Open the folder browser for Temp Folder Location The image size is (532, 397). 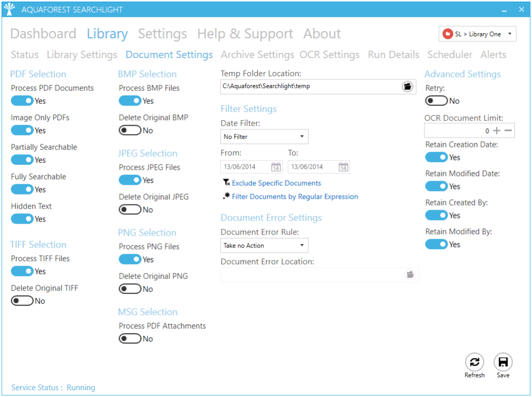coord(407,87)
